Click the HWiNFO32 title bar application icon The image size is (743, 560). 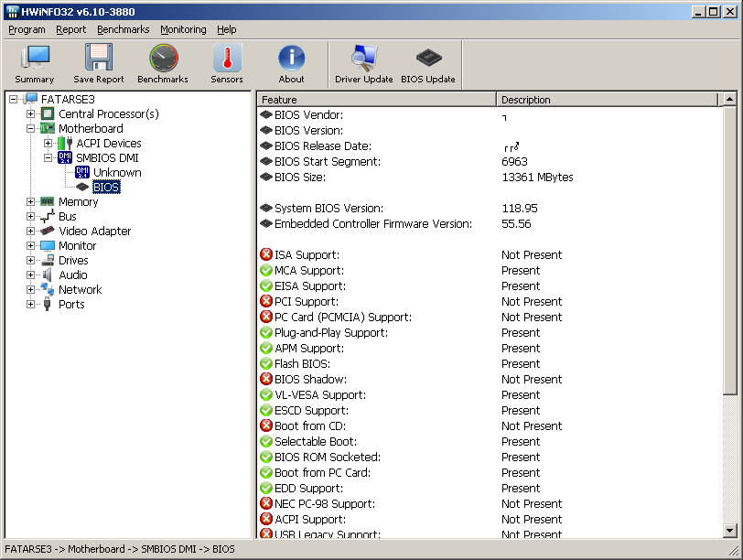13,11
